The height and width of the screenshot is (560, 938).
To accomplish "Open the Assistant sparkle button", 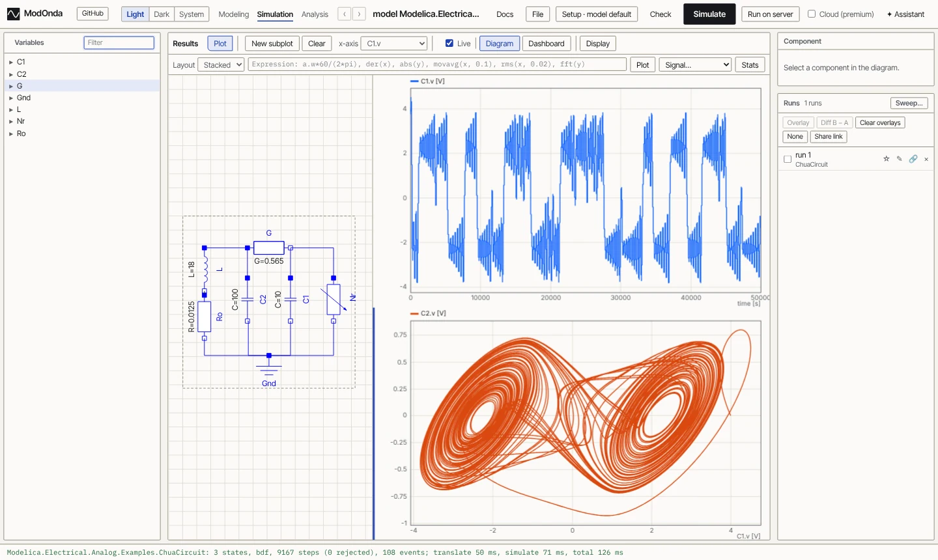I will [905, 14].
